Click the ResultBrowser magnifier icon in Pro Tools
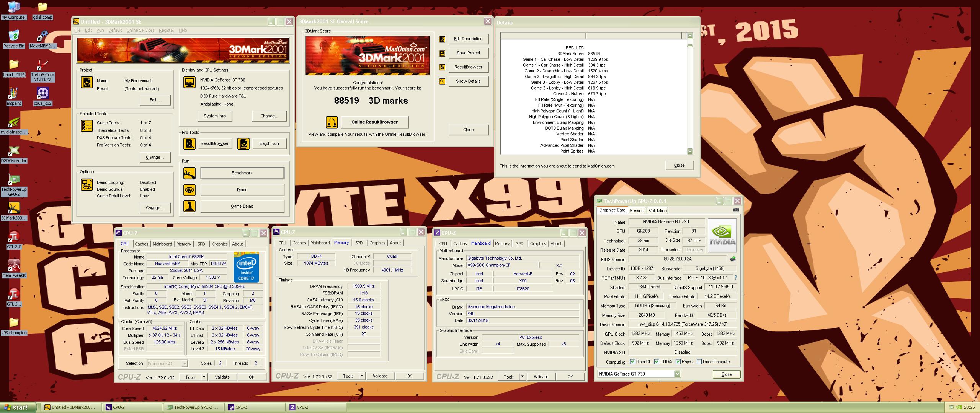Viewport: 980px width, 413px height. [x=189, y=144]
